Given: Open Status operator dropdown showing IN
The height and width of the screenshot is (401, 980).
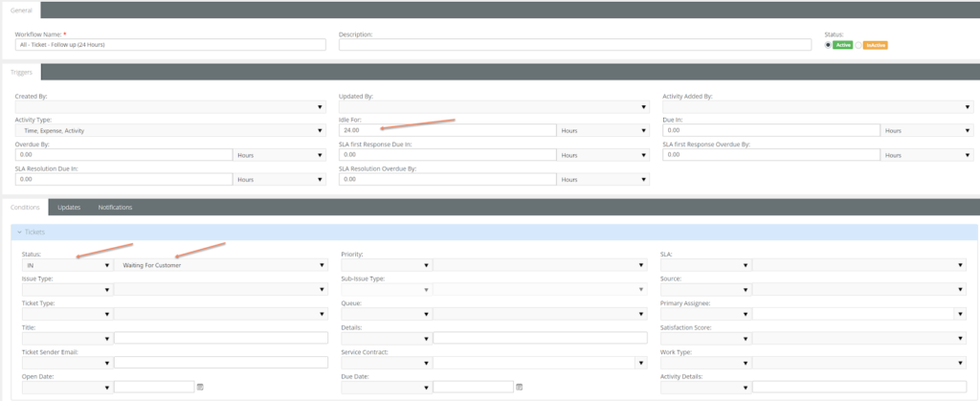Looking at the screenshot, I should pyautogui.click(x=68, y=265).
